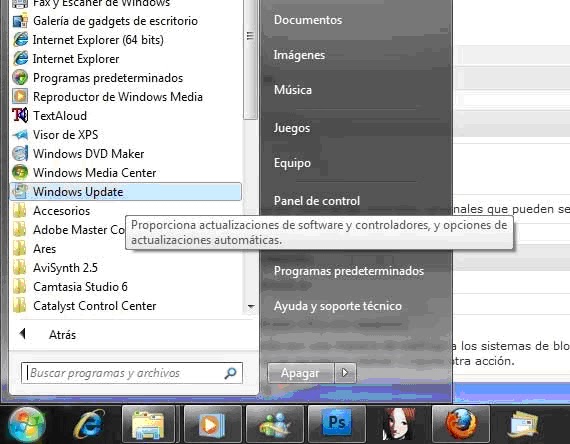Screen dimensions: 570x444
Task: Select the Windows DVD Maker label
Action: tap(89, 153)
